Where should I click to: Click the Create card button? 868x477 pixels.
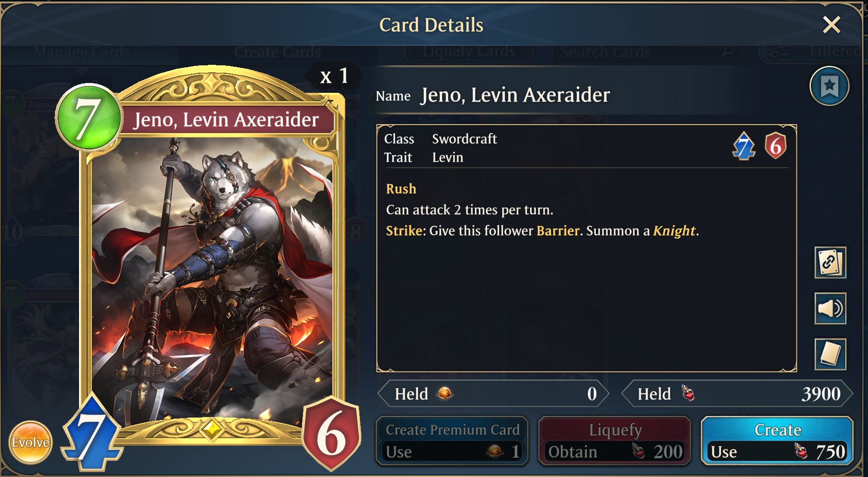(777, 441)
